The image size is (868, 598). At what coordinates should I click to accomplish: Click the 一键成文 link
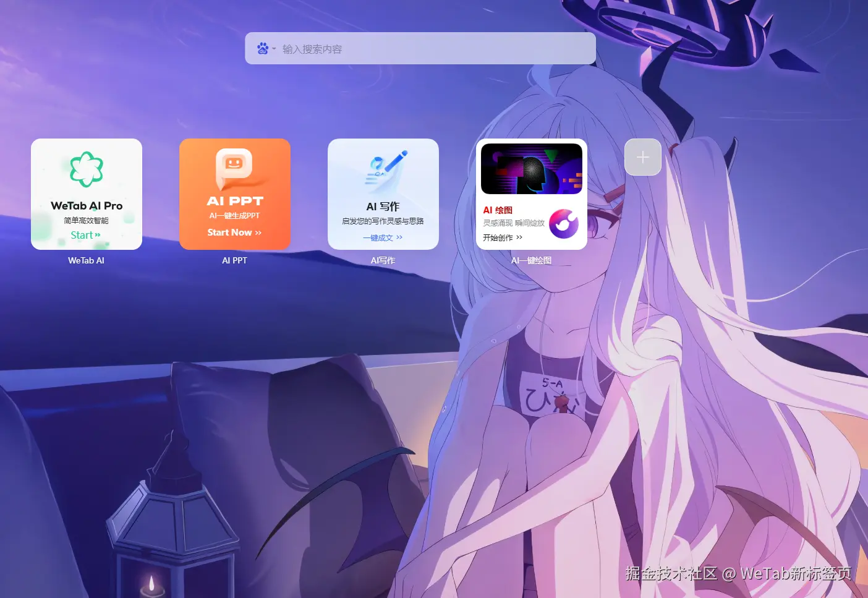point(383,237)
